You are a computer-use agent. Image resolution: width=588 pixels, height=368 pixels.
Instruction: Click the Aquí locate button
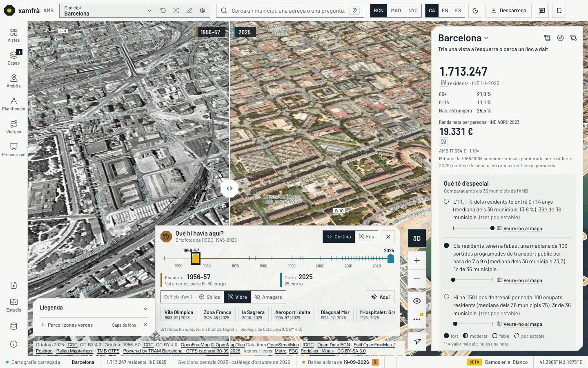tap(381, 297)
